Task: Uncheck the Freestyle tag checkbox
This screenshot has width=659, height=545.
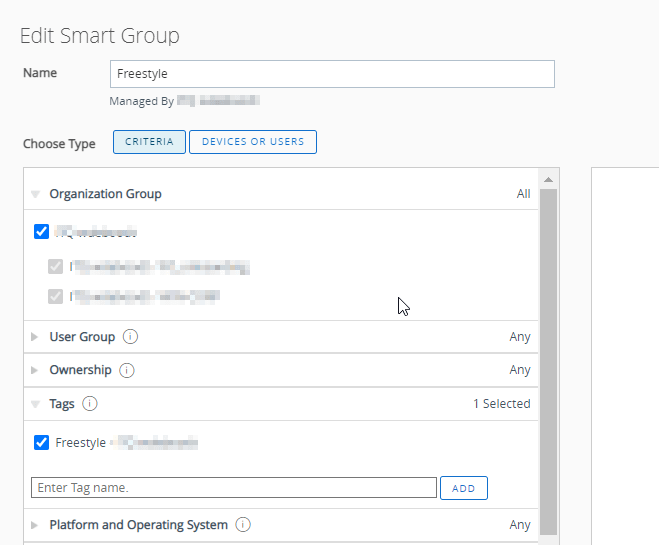Action: point(41,442)
